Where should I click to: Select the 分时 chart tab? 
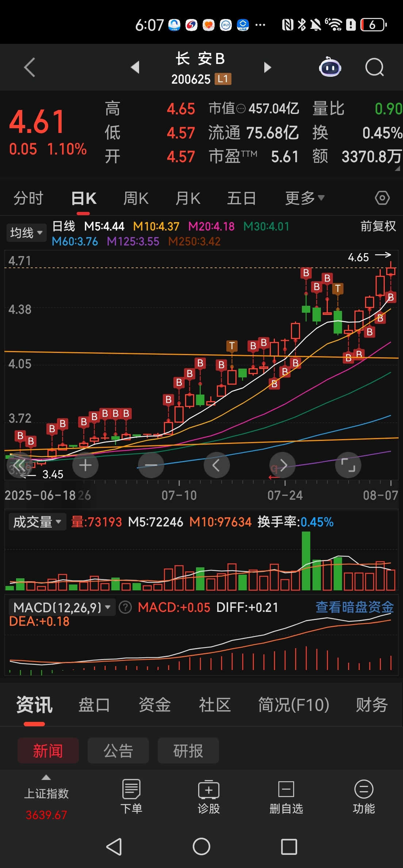tap(28, 198)
